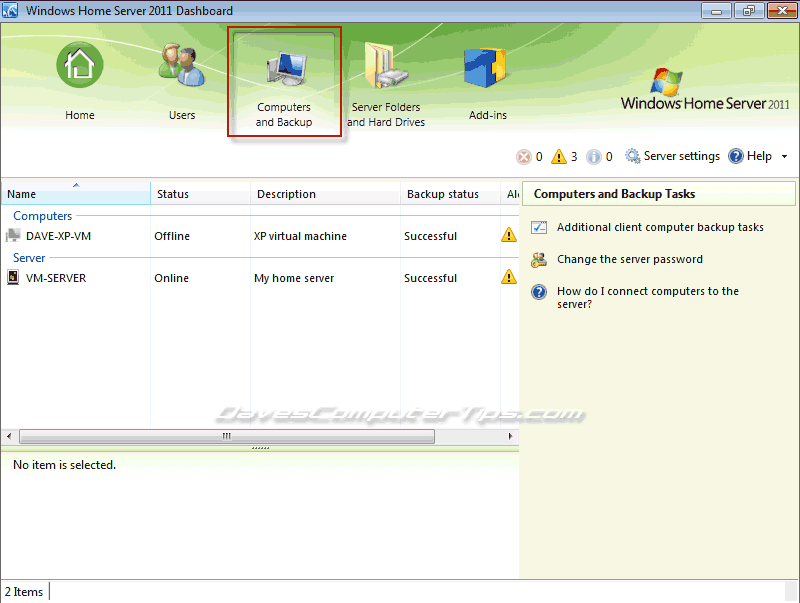Click the change server password icon

[539, 260]
